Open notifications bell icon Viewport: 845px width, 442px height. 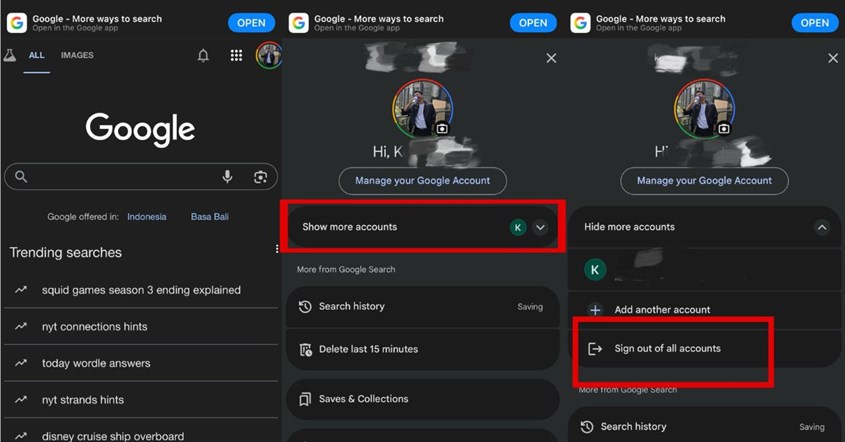click(203, 56)
